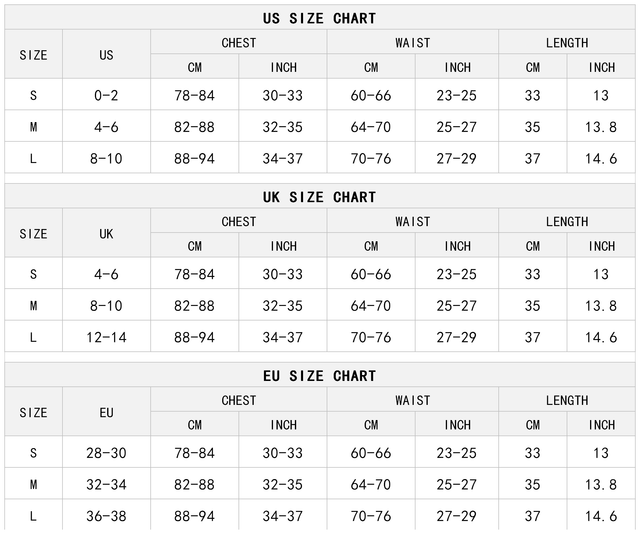Select the UK 12-14 size cell

[106, 338]
